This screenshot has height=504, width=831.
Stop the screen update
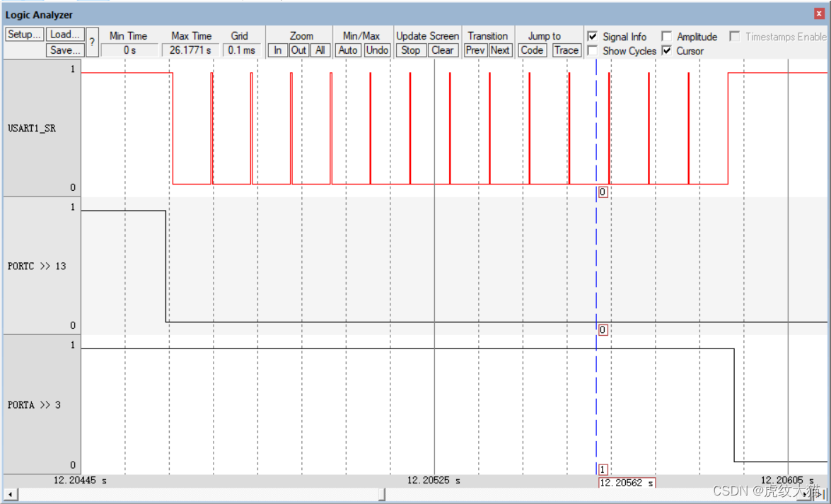(x=411, y=50)
